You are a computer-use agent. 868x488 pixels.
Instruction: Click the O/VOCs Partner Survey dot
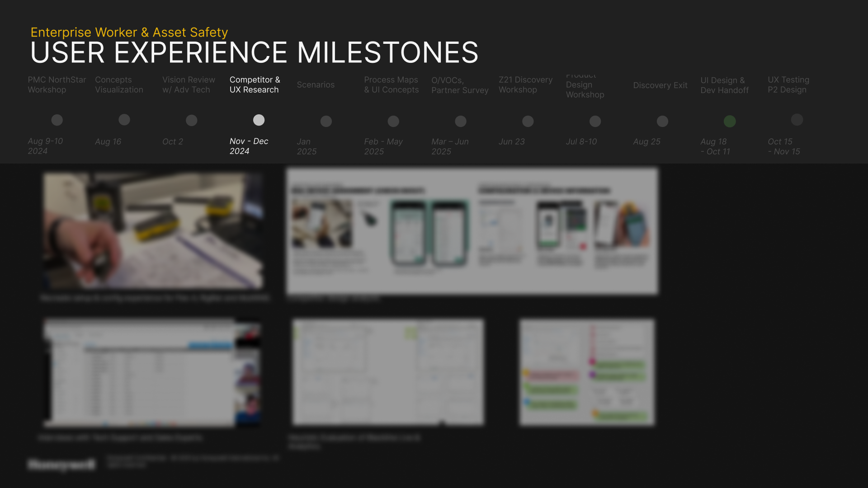(461, 122)
